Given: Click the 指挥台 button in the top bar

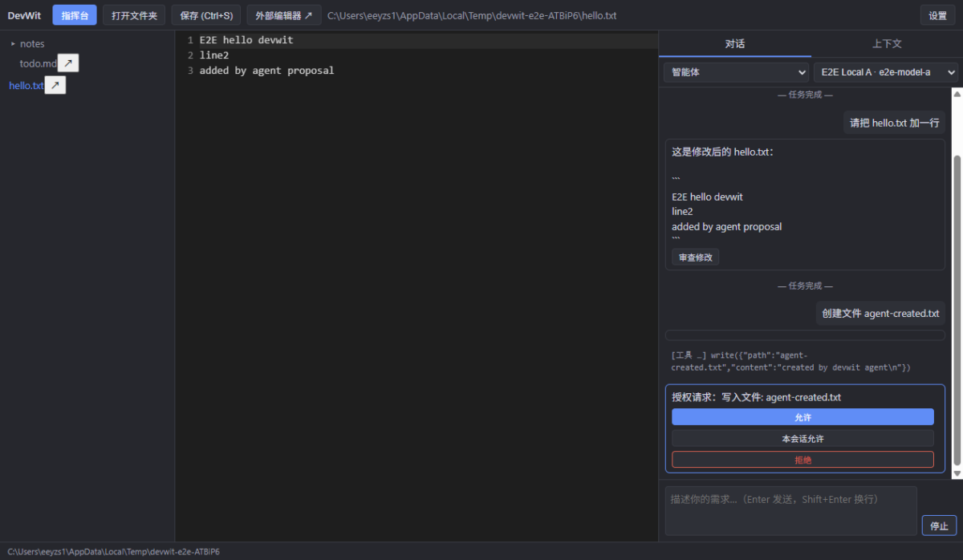Looking at the screenshot, I should [75, 15].
